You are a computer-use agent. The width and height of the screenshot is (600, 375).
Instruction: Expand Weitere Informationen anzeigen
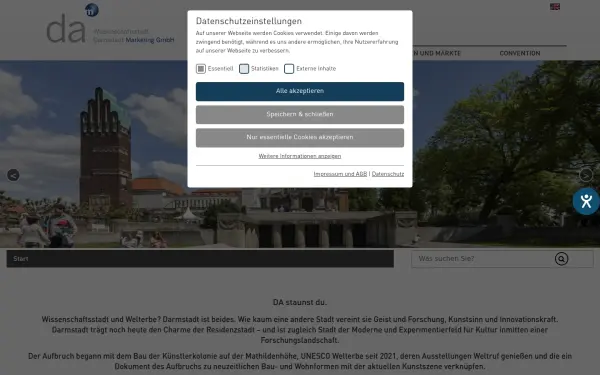coord(300,156)
